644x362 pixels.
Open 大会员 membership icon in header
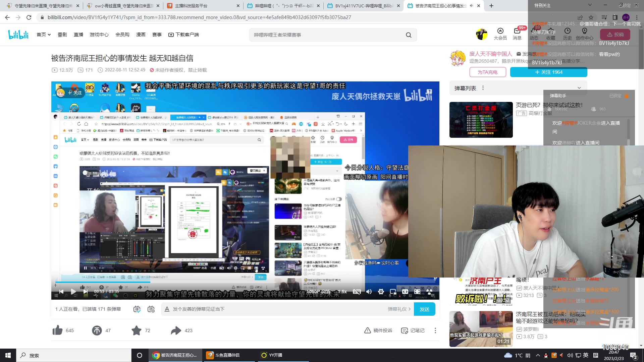click(x=500, y=34)
